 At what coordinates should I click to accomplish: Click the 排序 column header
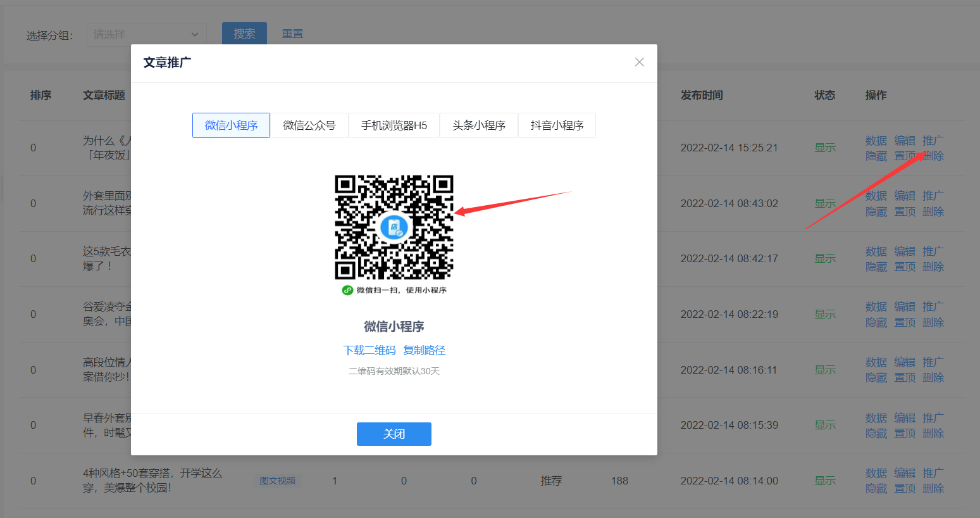click(40, 95)
